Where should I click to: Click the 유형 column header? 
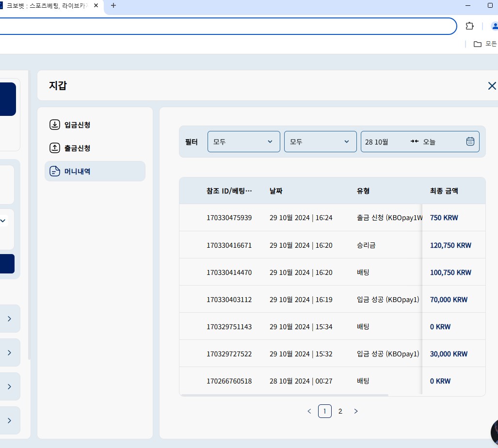tap(363, 191)
